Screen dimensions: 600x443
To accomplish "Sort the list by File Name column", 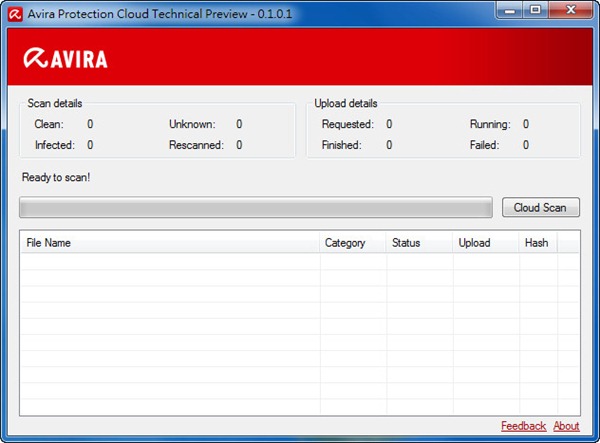I will click(x=170, y=243).
